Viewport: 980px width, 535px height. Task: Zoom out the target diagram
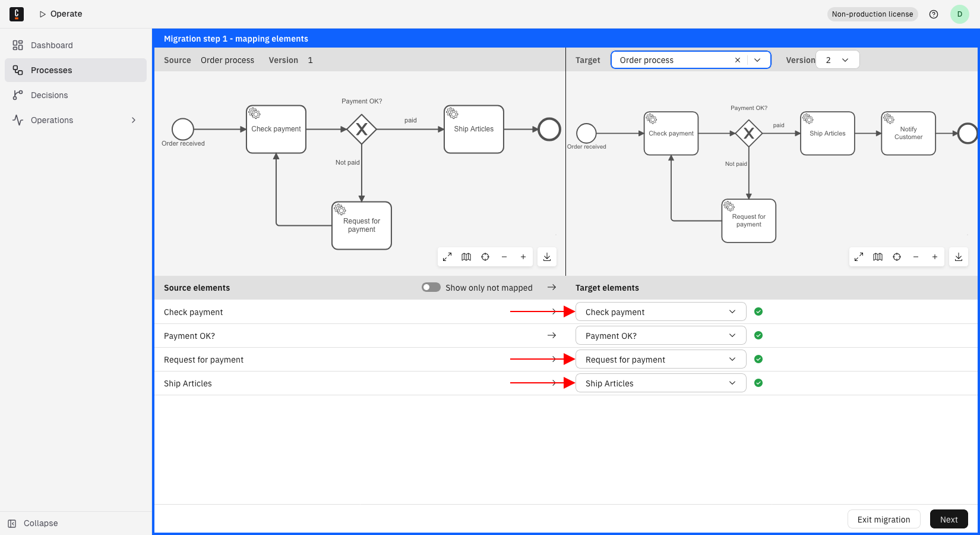(x=916, y=257)
